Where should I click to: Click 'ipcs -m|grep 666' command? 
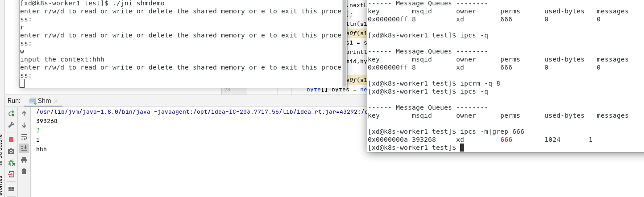pyautogui.click(x=492, y=131)
